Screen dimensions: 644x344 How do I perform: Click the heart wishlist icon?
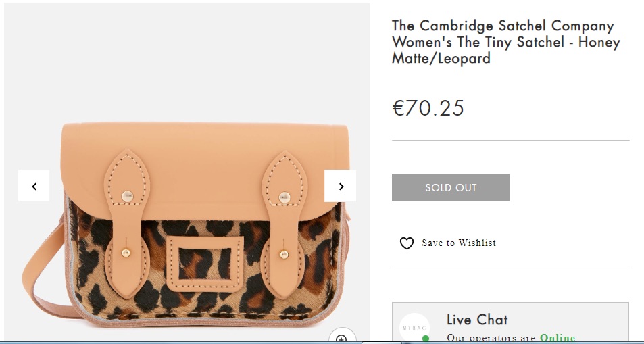407,243
